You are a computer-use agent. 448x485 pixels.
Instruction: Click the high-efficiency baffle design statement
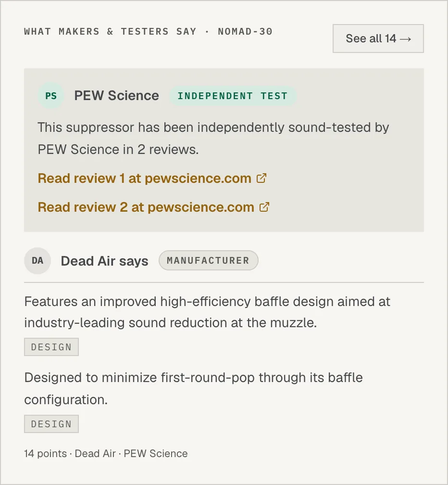pos(207,312)
